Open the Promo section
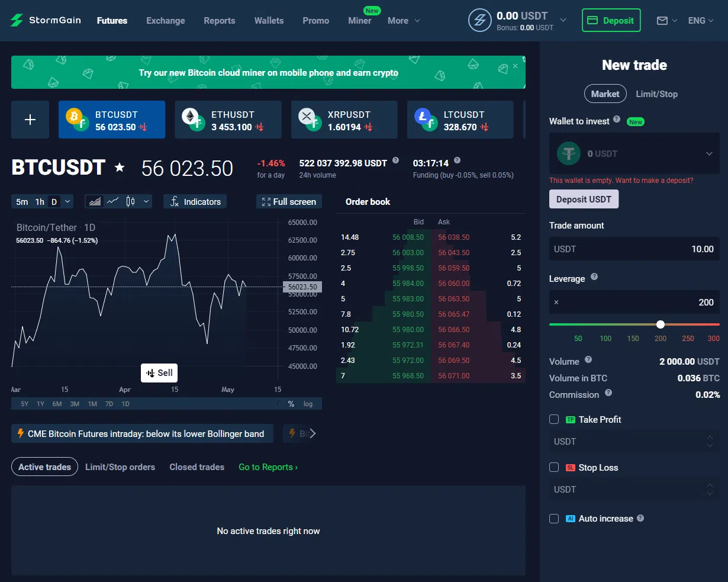The image size is (728, 582). point(316,21)
